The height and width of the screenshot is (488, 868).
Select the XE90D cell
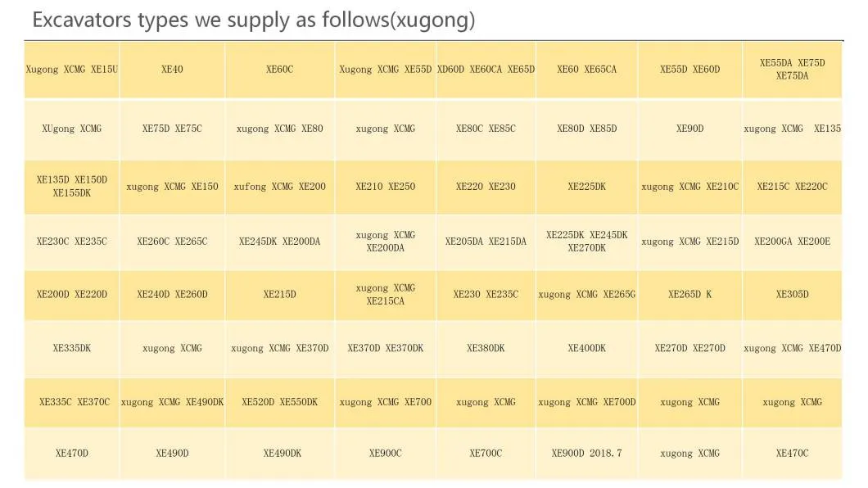coord(689,129)
